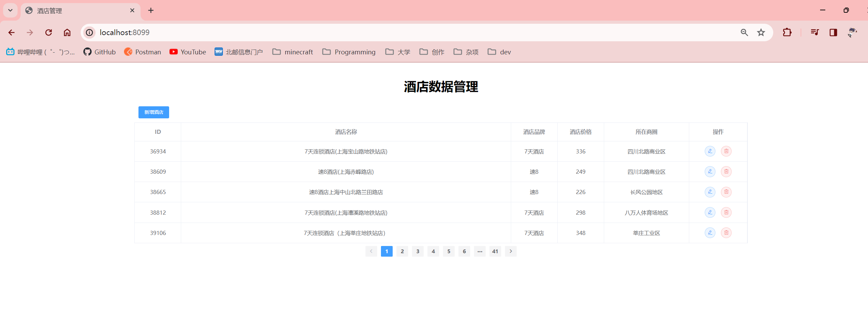Screen dimensions: 868x311
Task: Go to pagination page 5
Action: coord(449,251)
